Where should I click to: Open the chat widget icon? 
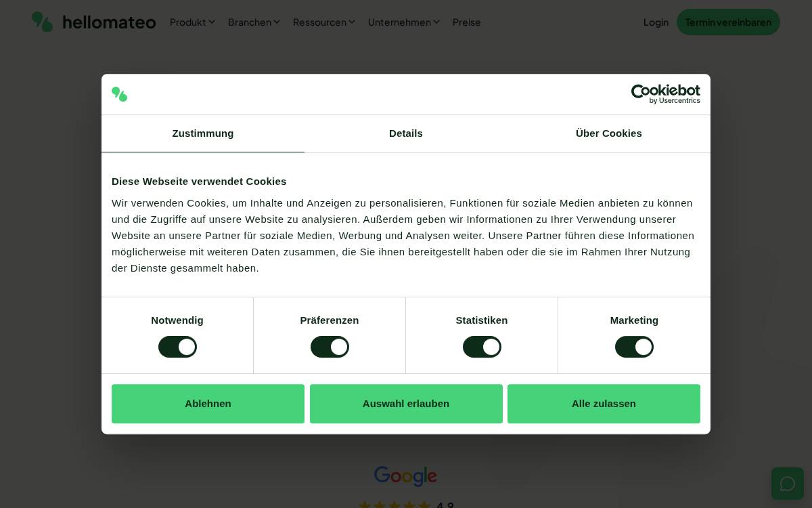(788, 484)
